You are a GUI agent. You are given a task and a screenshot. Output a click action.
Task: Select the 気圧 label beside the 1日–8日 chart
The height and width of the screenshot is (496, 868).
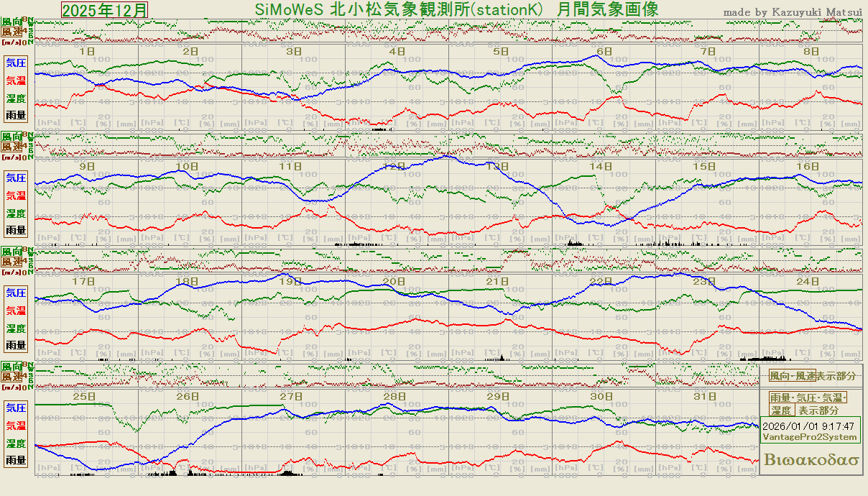[16, 63]
